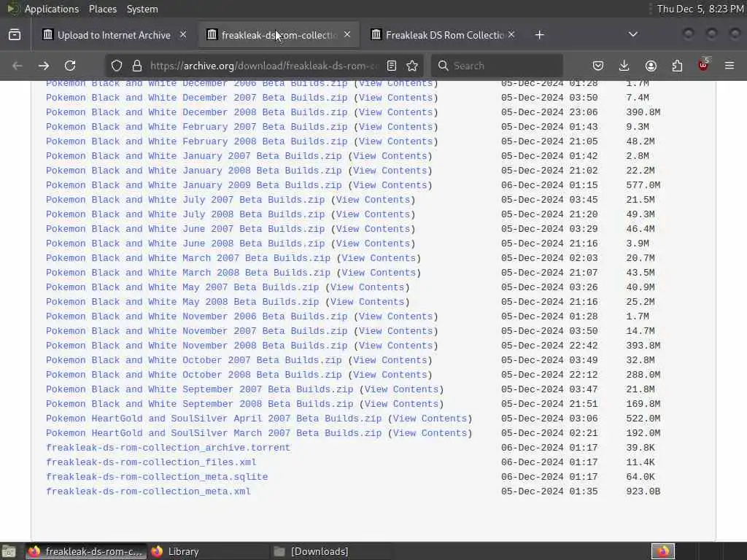This screenshot has width=747, height=560.
Task: View Contents of May 2008 Beta Builds
Action: pos(368,302)
